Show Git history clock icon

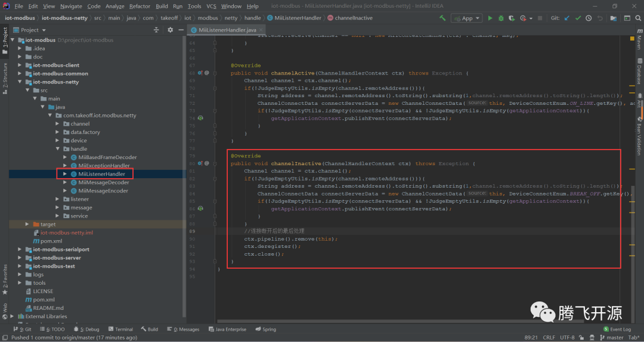click(589, 18)
